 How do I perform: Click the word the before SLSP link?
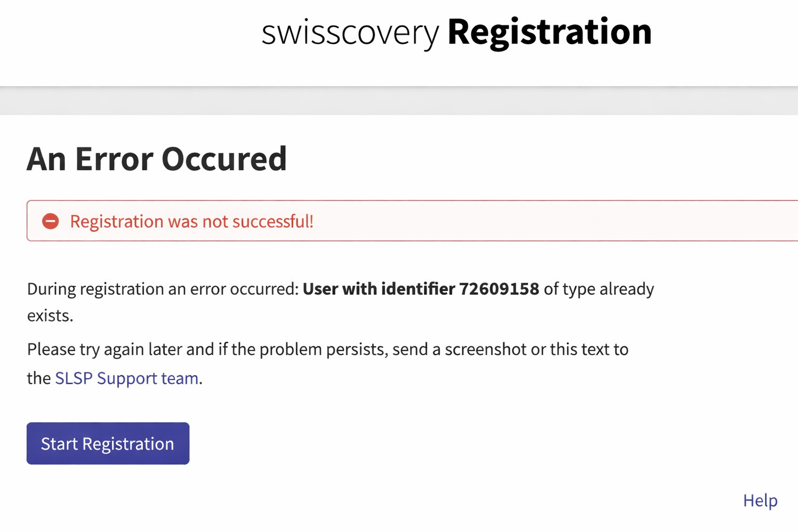38,378
